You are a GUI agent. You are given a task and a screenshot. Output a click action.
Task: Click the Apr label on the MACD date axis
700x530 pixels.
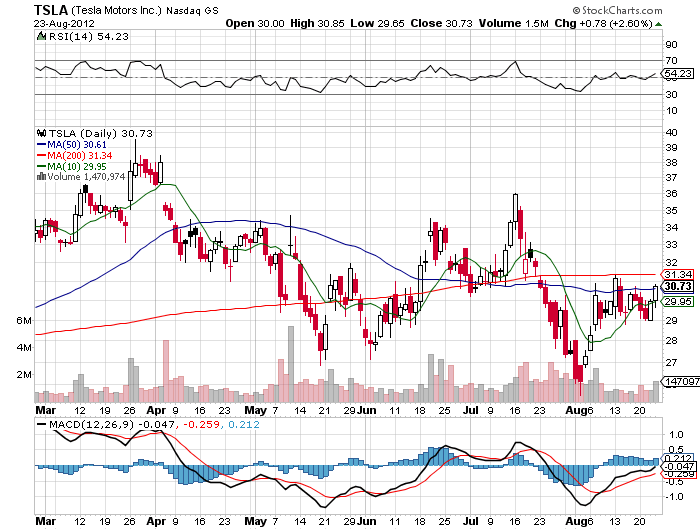click(x=156, y=521)
